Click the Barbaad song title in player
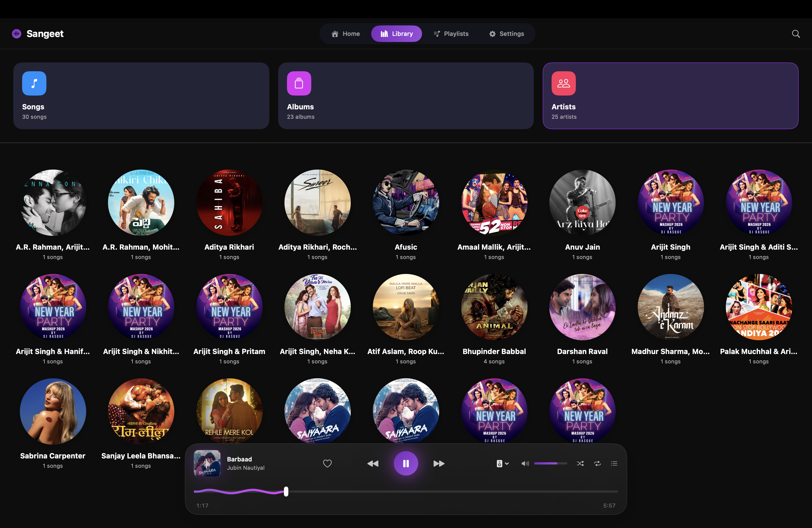Screen dimensions: 812x528 click(239, 459)
